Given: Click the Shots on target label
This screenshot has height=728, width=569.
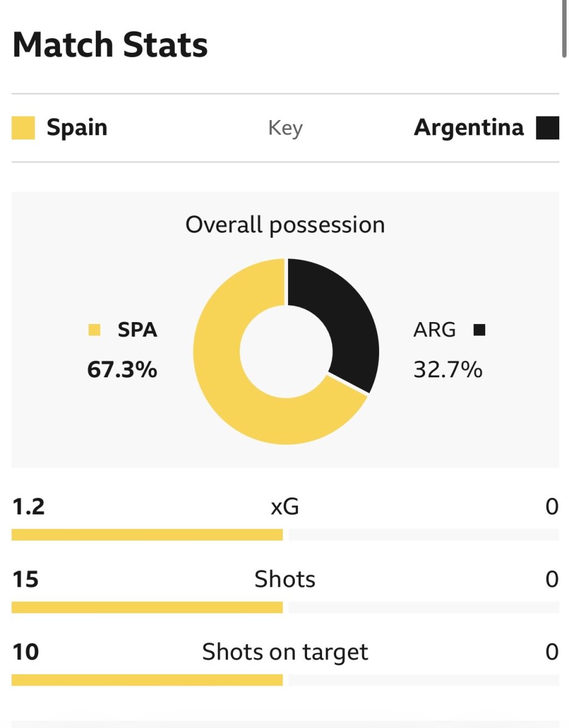Looking at the screenshot, I should click(x=285, y=652).
